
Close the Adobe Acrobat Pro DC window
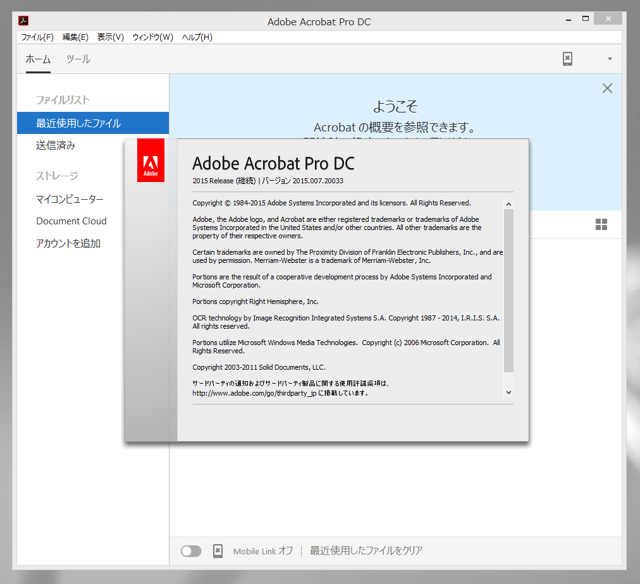pos(608,19)
